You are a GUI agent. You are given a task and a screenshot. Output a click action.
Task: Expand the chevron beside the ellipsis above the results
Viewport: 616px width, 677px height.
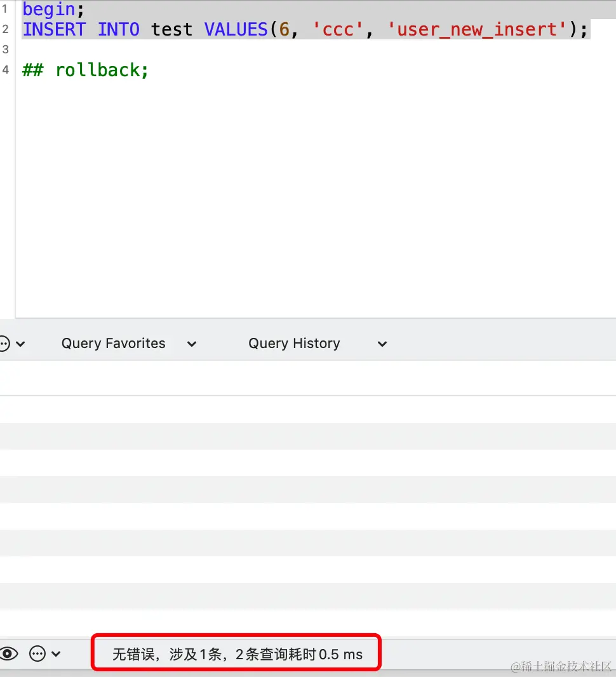coord(20,344)
